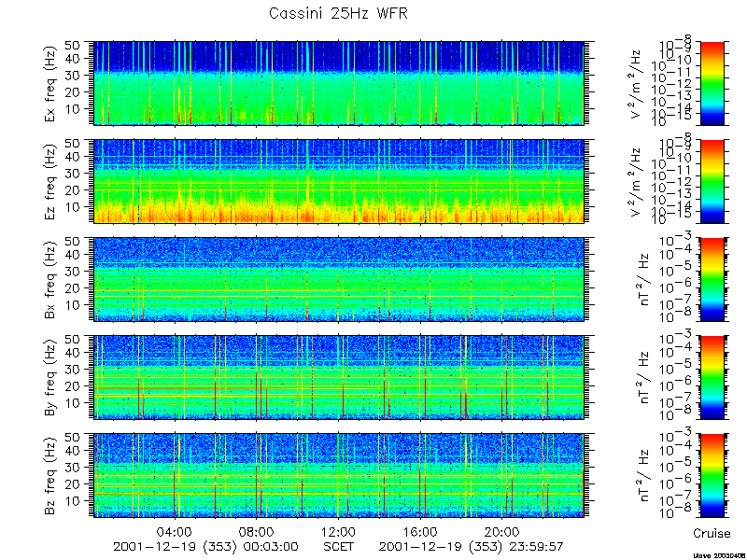
Task: Select the Ex freq (Hz) axis label
Action: pos(50,83)
